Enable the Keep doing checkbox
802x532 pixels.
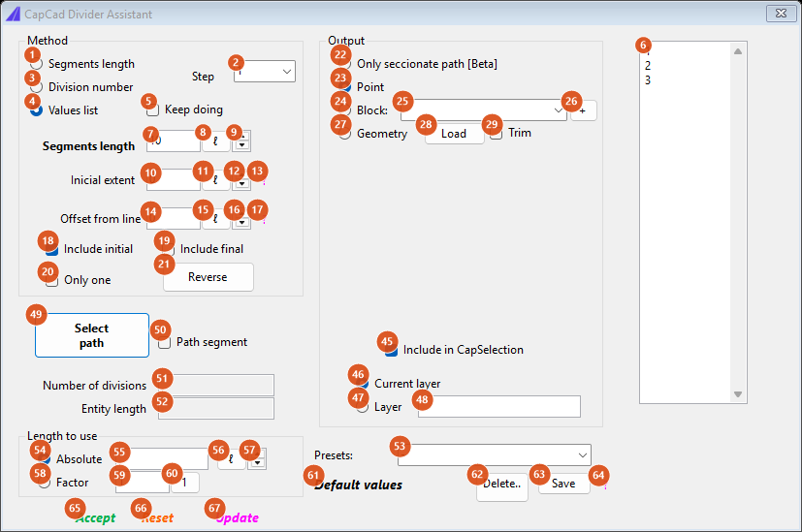click(x=152, y=110)
